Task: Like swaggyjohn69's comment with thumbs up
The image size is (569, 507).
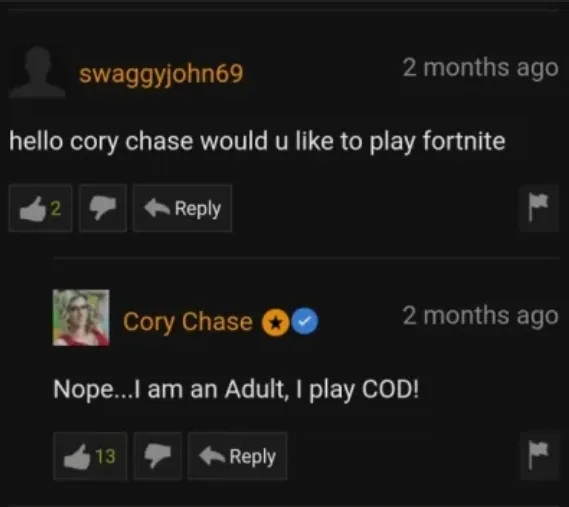Action: (40, 208)
